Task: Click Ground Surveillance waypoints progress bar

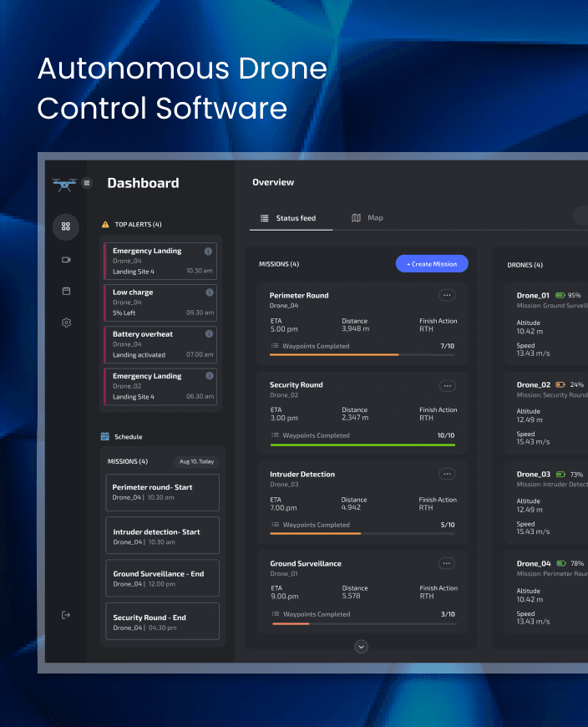Action: click(x=364, y=623)
